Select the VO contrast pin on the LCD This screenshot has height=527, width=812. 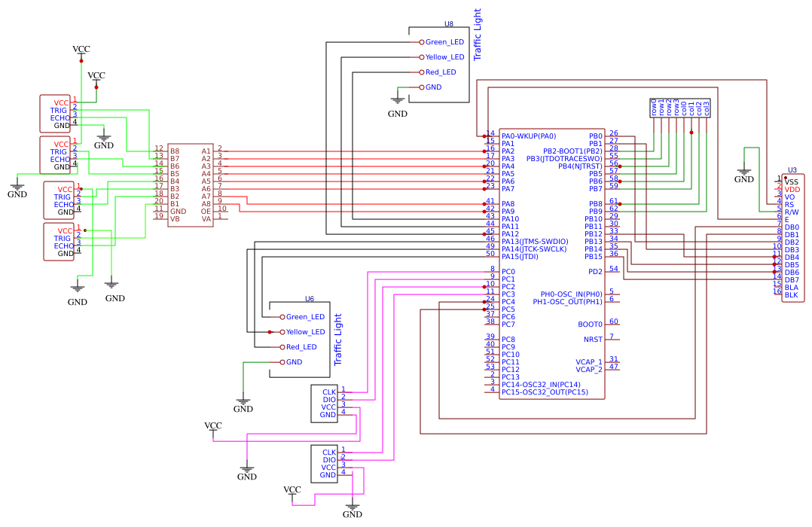pyautogui.click(x=789, y=196)
